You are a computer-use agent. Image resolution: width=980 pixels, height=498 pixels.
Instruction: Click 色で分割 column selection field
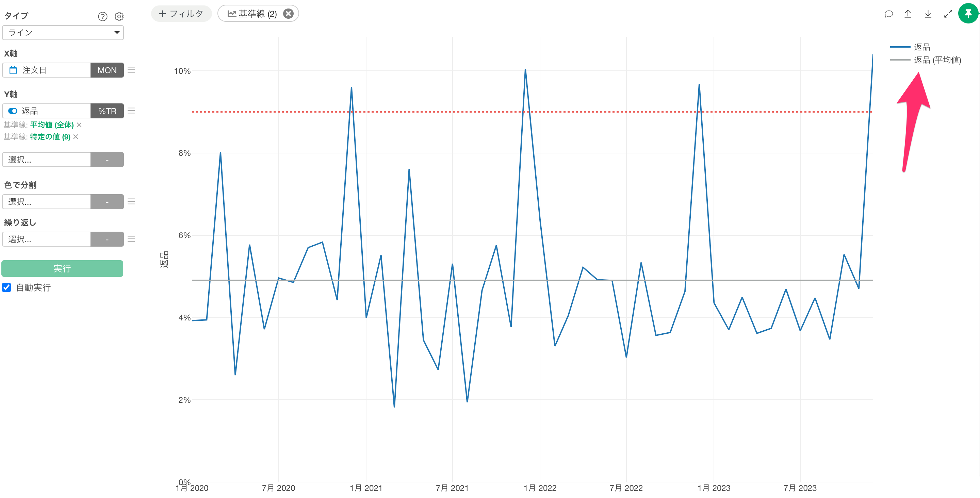click(46, 202)
